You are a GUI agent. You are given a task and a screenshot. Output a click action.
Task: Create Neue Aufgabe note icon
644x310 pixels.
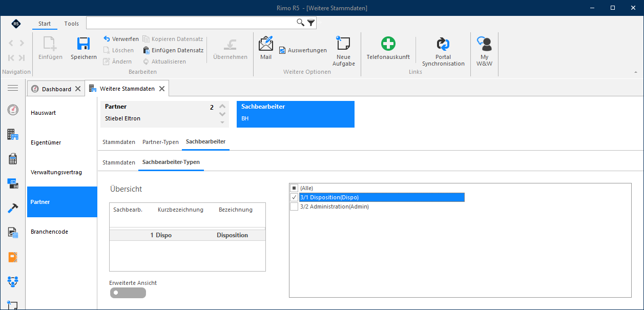click(x=343, y=43)
